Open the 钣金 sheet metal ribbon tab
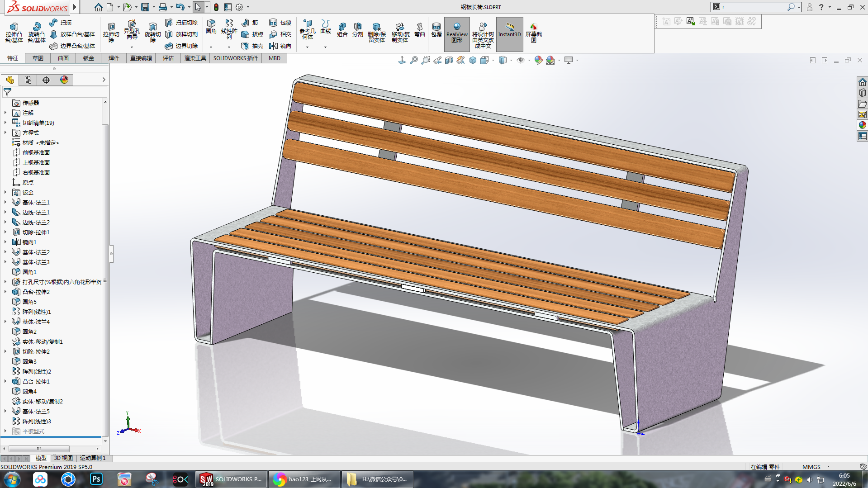The height and width of the screenshot is (488, 868). 89,58
